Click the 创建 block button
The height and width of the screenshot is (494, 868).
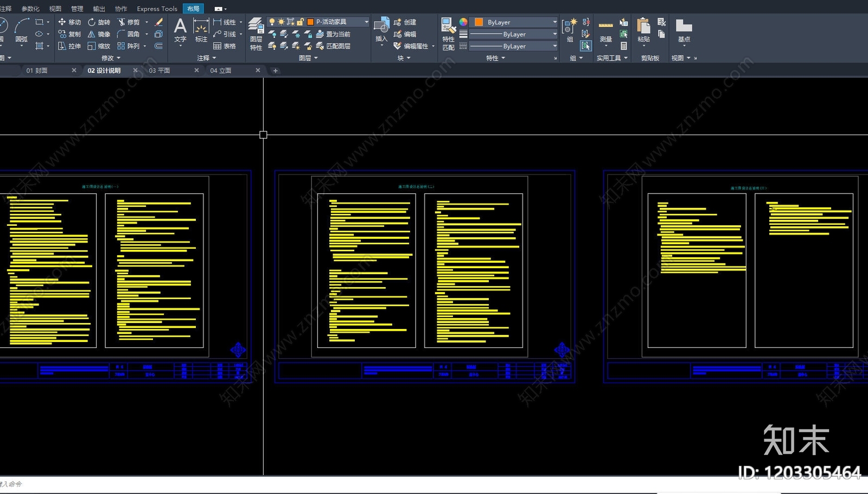(x=405, y=22)
